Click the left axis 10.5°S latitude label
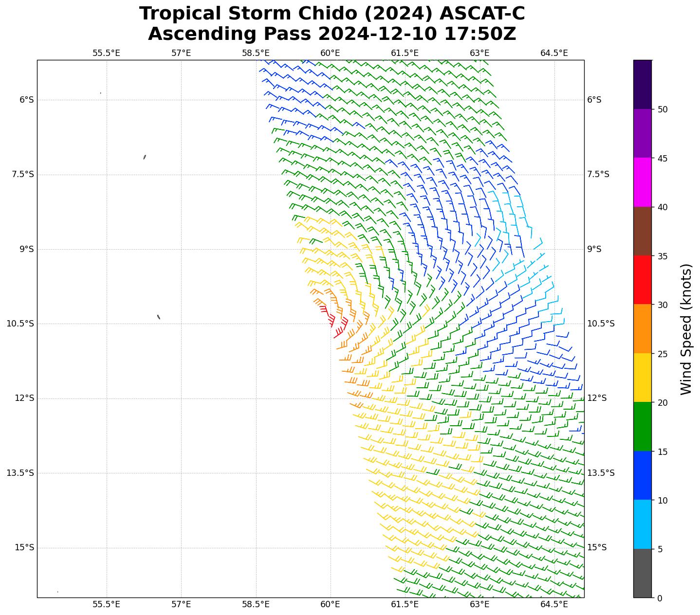700x615 pixels. point(20,324)
